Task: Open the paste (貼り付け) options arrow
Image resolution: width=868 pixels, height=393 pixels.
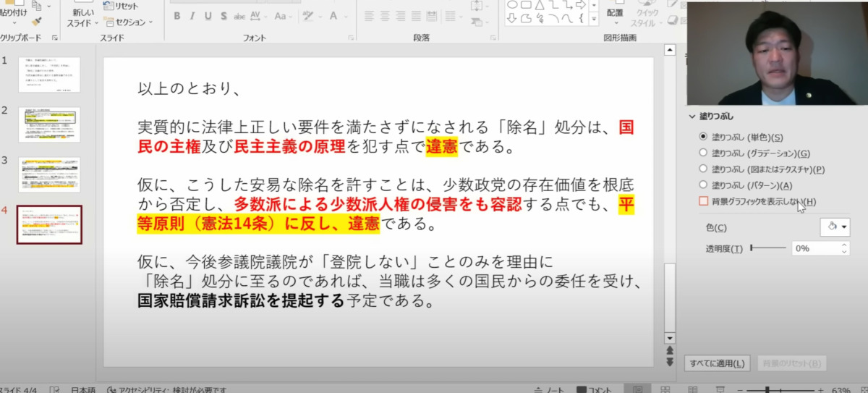Action: [x=13, y=23]
